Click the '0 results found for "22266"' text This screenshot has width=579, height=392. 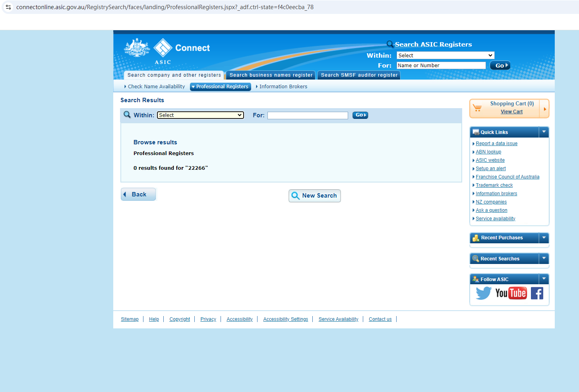click(171, 168)
